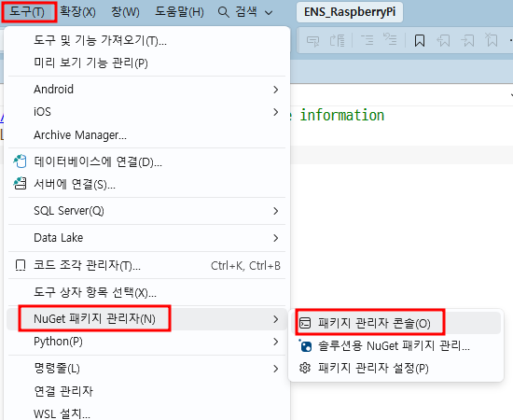Open the 도구(T) menu
Image resolution: width=513 pixels, height=420 pixels.
point(27,12)
